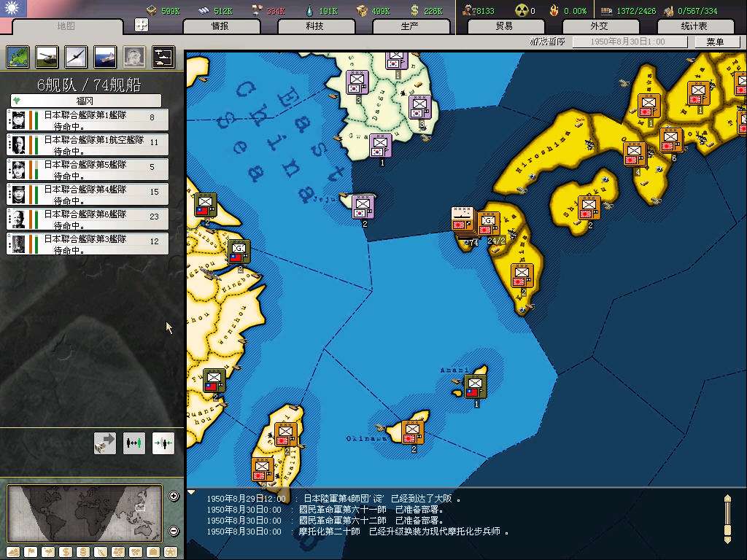Zoom out the minimap with minus button

[x=174, y=531]
